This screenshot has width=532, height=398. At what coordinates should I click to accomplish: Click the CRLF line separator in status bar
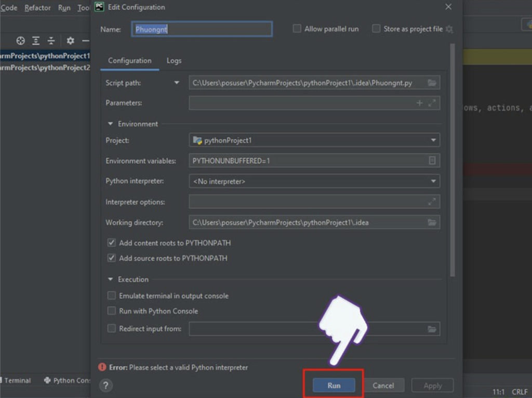[520, 392]
